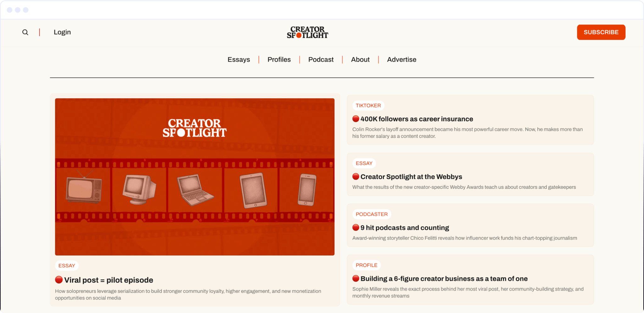Click the red dot beside '9 hit podcasts and counting'
Image resolution: width=644 pixels, height=313 pixels.
[355, 227]
